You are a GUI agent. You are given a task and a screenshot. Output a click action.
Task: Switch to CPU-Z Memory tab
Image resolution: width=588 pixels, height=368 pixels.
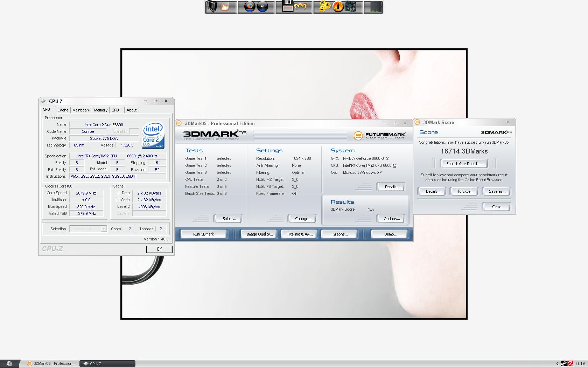(101, 110)
